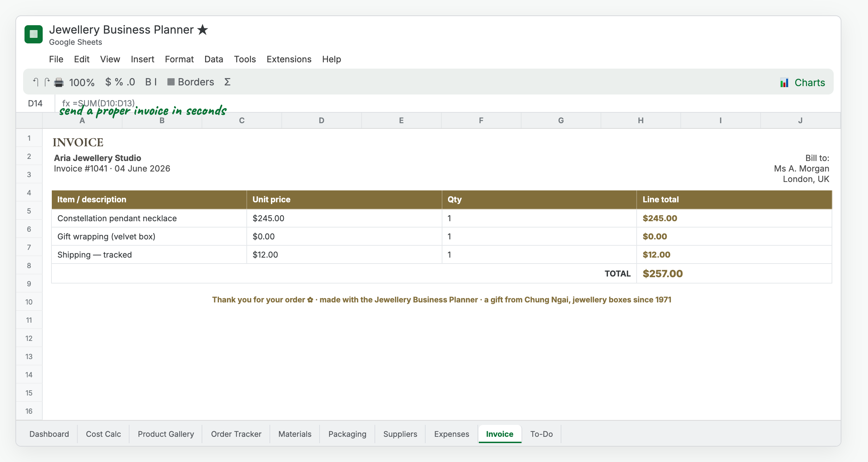Click the D14 cell name box
The width and height of the screenshot is (868, 462).
35,103
